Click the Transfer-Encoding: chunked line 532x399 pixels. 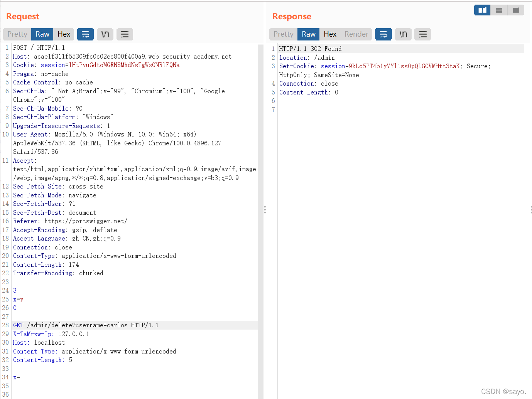pyautogui.click(x=58, y=273)
